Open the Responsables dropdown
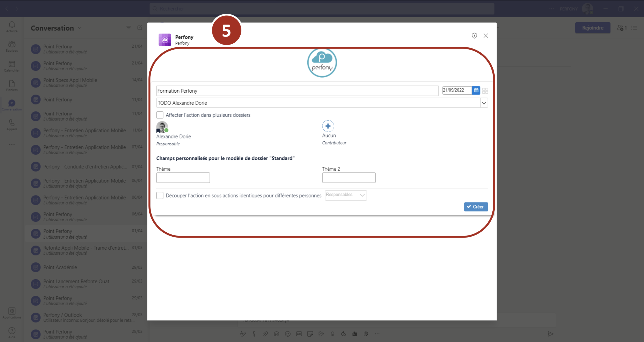The width and height of the screenshot is (644, 342). click(x=345, y=195)
